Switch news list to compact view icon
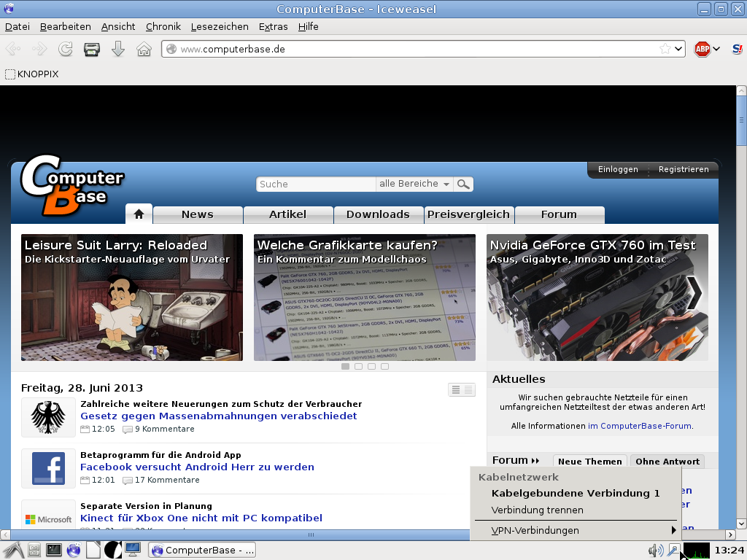The width and height of the screenshot is (747, 560). tap(468, 390)
